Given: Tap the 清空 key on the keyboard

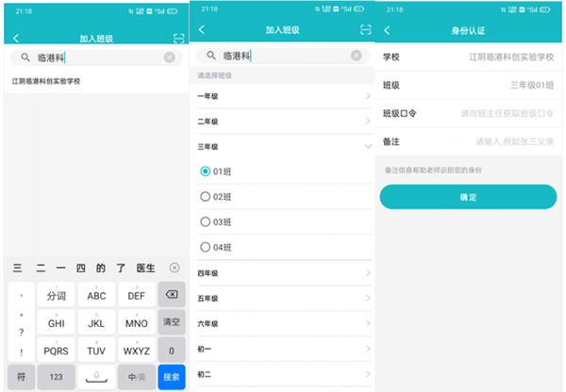Looking at the screenshot, I should (172, 322).
